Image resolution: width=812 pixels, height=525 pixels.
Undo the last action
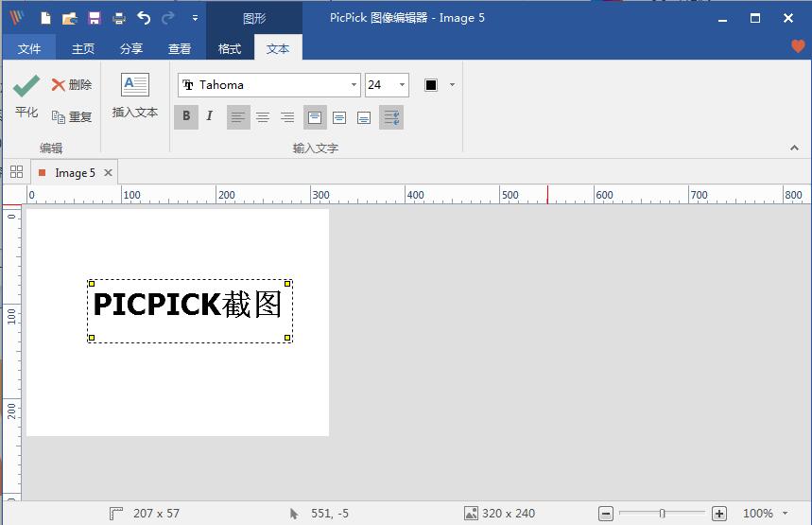click(x=144, y=18)
